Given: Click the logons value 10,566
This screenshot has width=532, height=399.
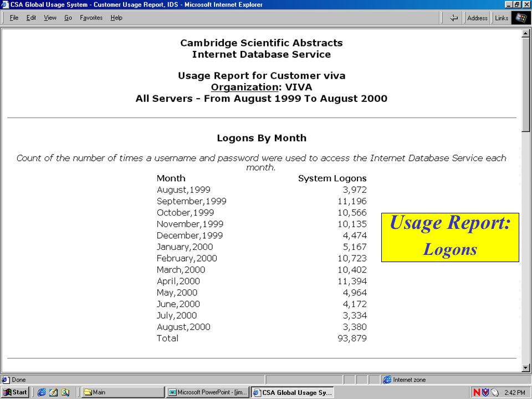Looking at the screenshot, I should click(352, 213).
